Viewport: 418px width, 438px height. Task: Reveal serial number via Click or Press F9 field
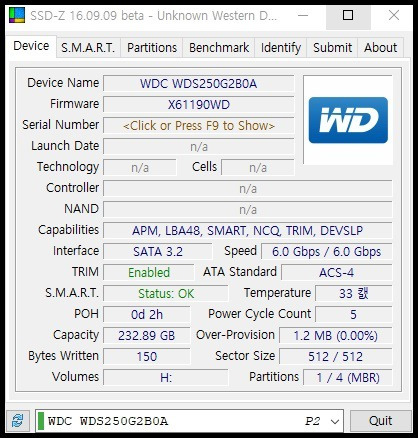(x=199, y=126)
